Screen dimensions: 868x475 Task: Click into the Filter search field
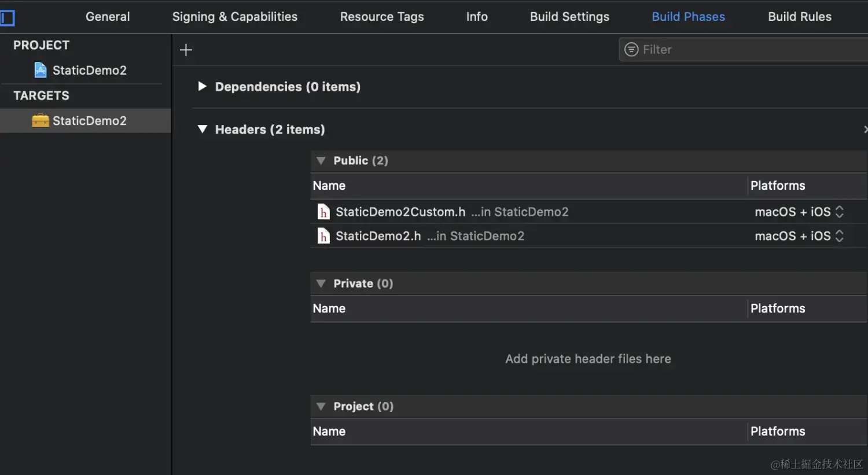(744, 50)
